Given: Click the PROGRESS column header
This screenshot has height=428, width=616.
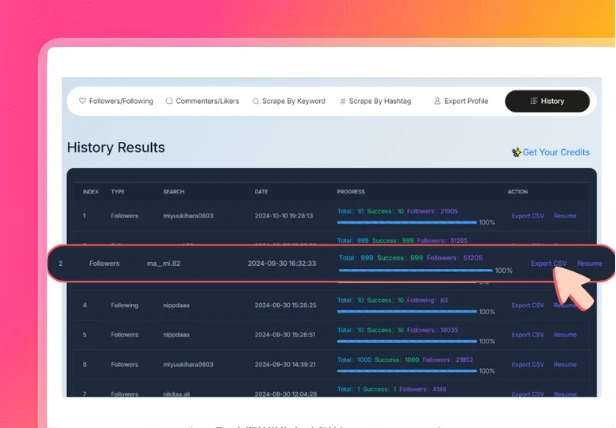Looking at the screenshot, I should pos(351,191).
